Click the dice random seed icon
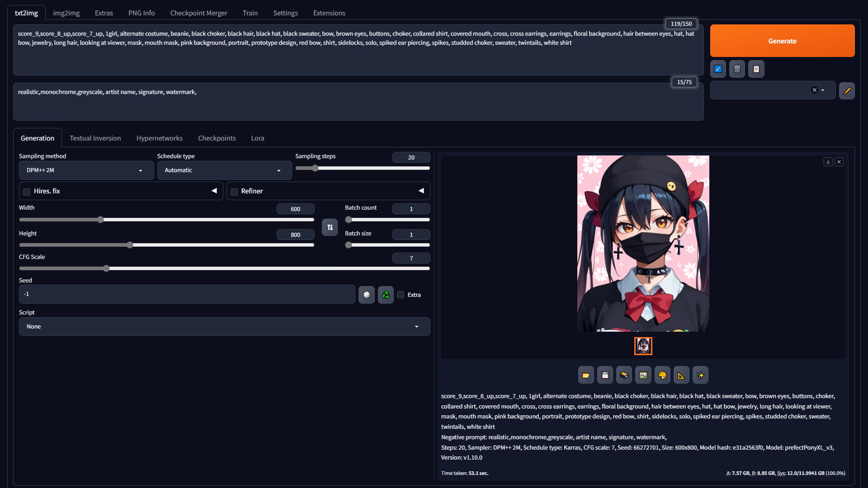The width and height of the screenshot is (868, 488). 367,295
